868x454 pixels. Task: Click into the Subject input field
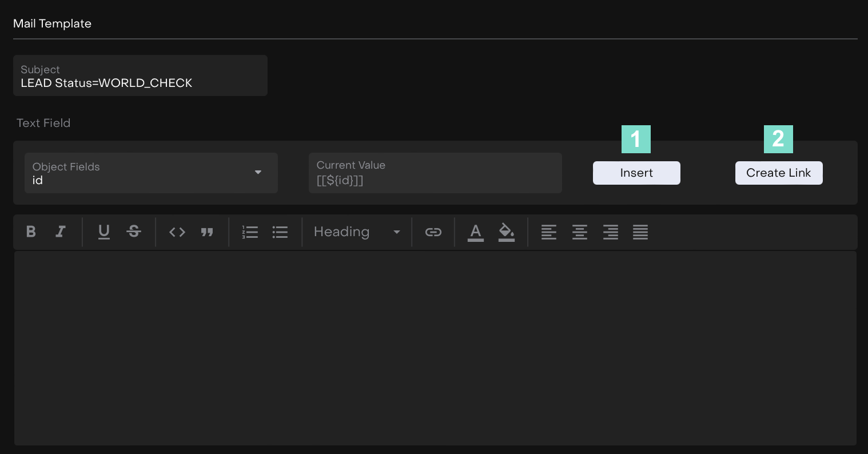click(x=140, y=83)
